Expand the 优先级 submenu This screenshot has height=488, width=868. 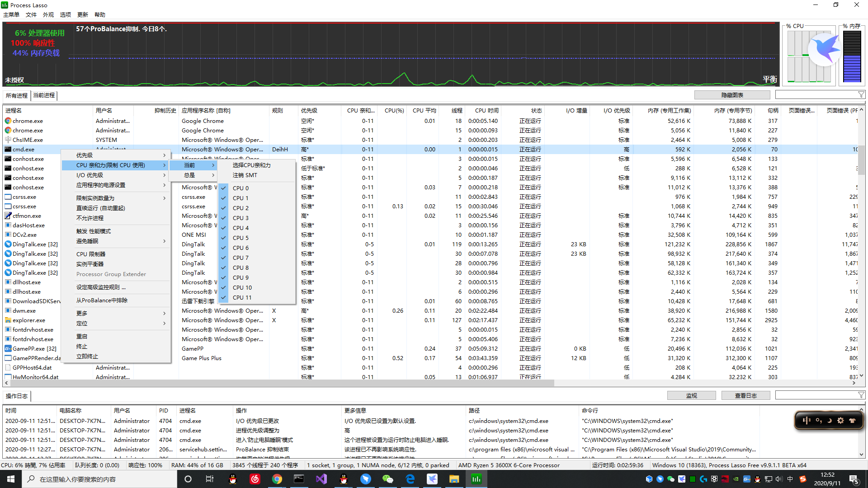click(116, 155)
